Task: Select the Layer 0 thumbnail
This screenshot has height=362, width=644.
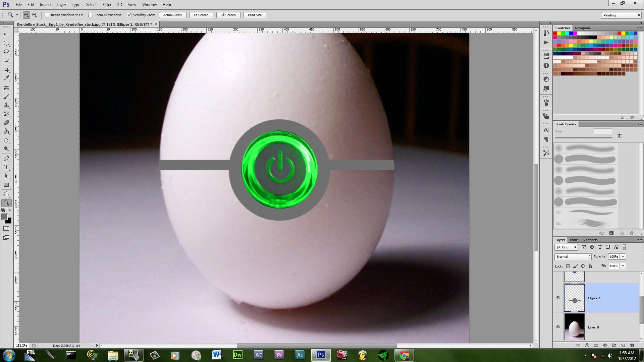Action: pos(574,327)
